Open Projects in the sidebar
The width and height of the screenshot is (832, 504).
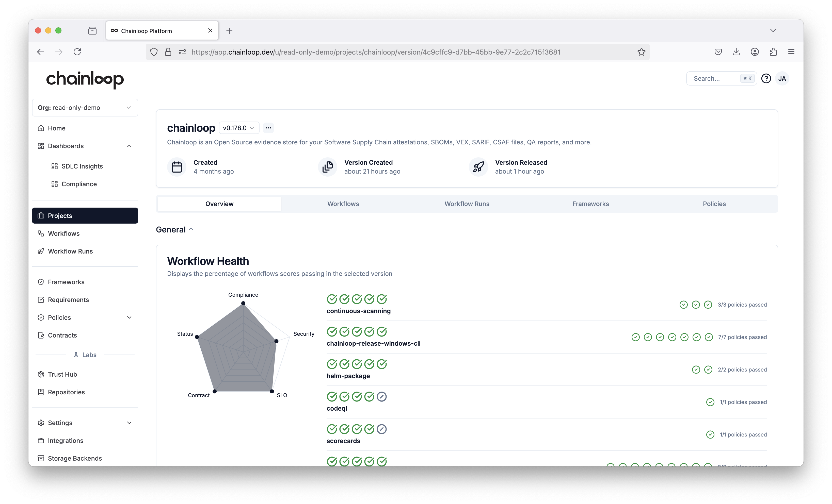pyautogui.click(x=85, y=215)
